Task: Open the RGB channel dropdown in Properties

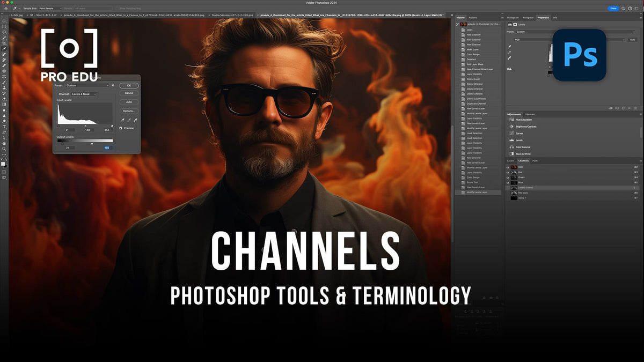Action: pyautogui.click(x=570, y=40)
